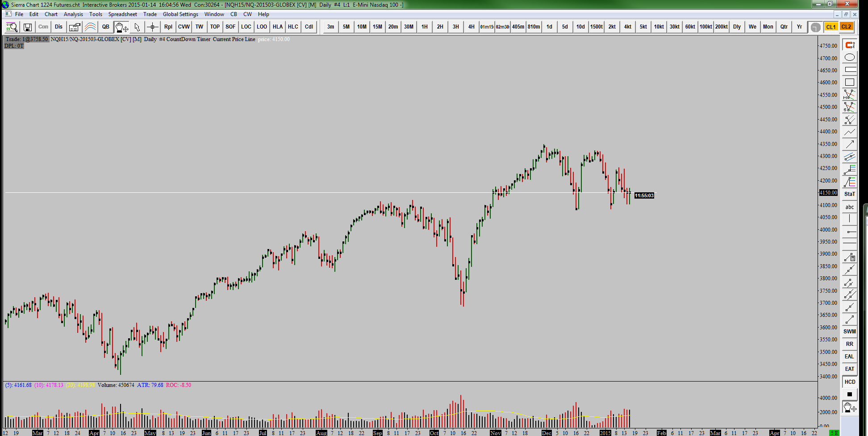The width and height of the screenshot is (868, 436).
Task: Click the EAL drawing toolbar button
Action: tap(850, 357)
